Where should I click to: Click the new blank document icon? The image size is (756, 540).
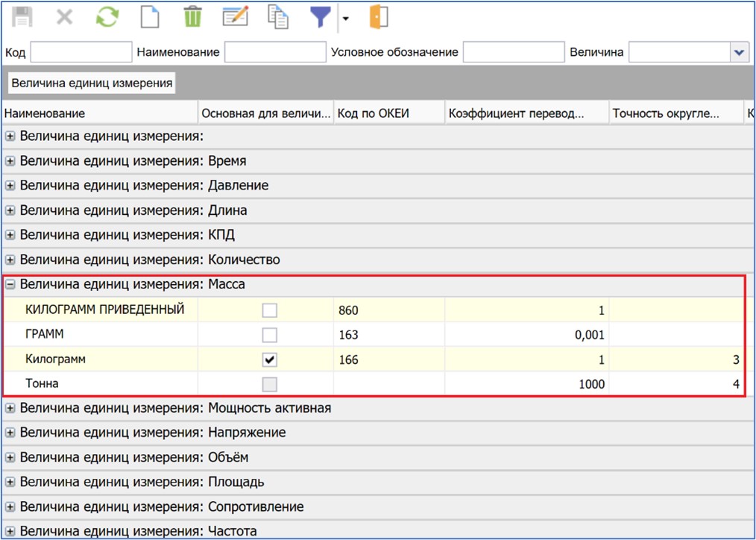151,17
